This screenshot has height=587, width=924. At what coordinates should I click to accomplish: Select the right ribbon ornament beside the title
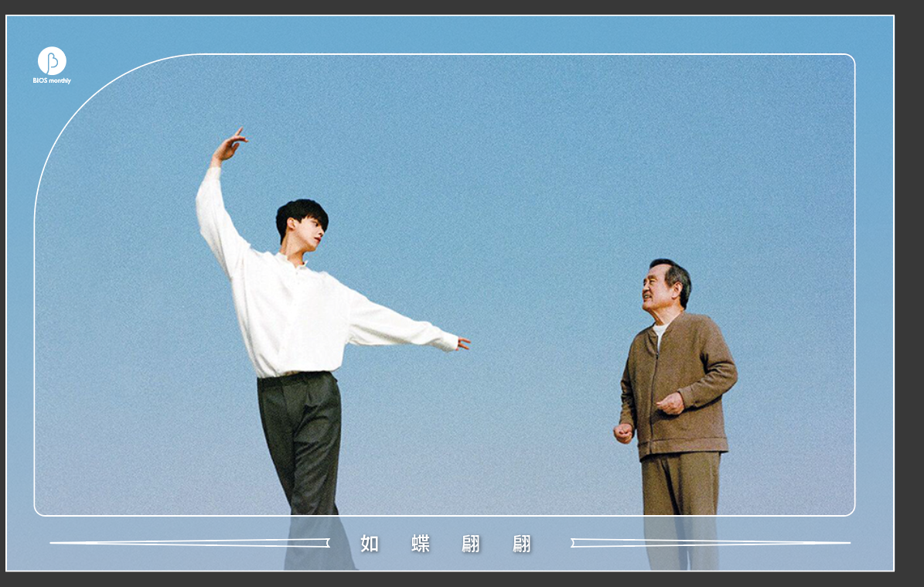[x=710, y=543]
